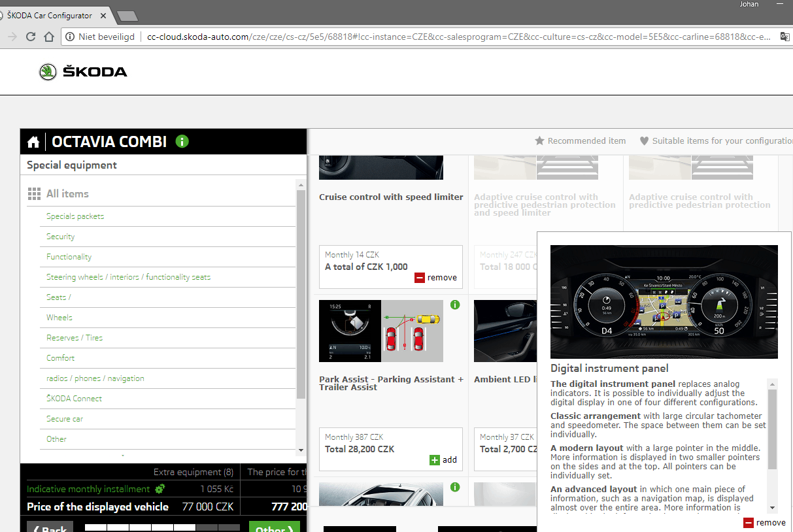Open Steering wheels / interiors / functionality seats
The image size is (793, 532).
(x=129, y=277)
